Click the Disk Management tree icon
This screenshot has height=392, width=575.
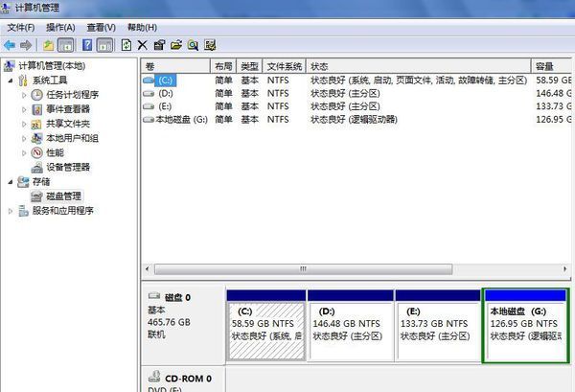36,196
